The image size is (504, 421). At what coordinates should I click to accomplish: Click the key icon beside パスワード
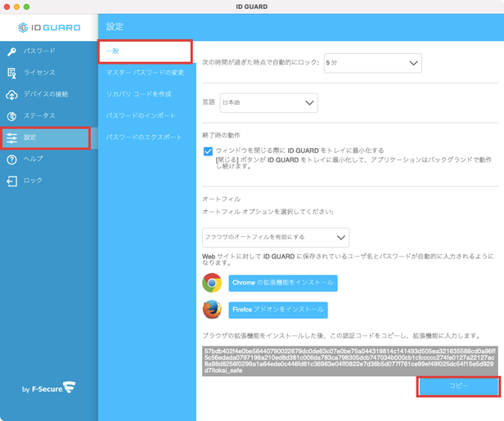[x=12, y=52]
